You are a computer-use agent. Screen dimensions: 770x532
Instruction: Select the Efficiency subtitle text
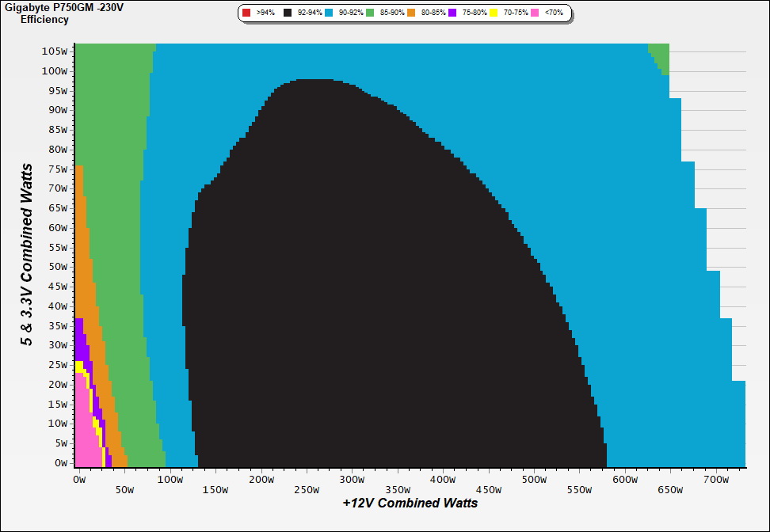point(44,19)
